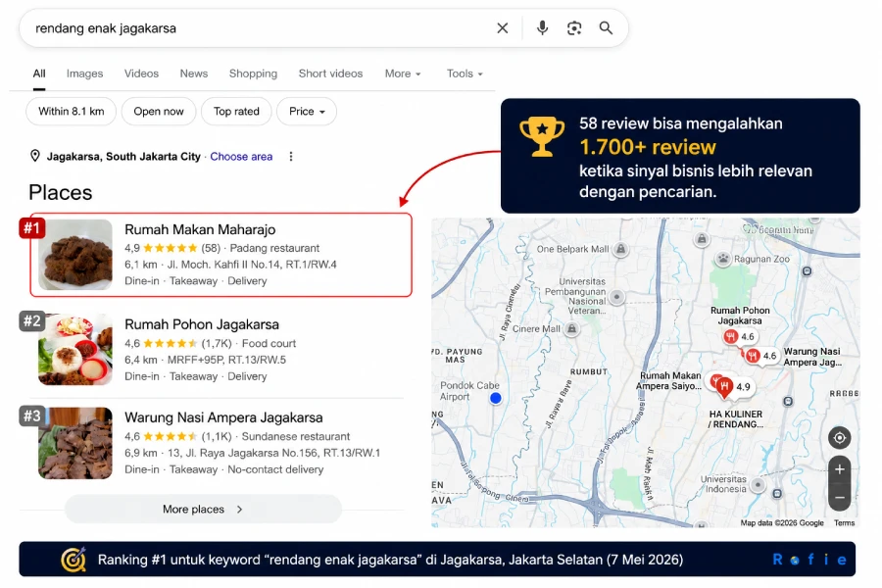
Task: Switch to the Short videos tab
Action: (x=330, y=73)
